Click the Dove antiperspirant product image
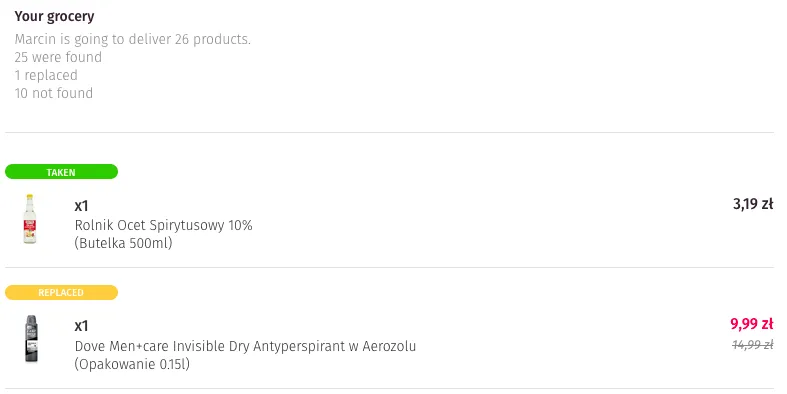This screenshot has height=394, width=787. 31,339
